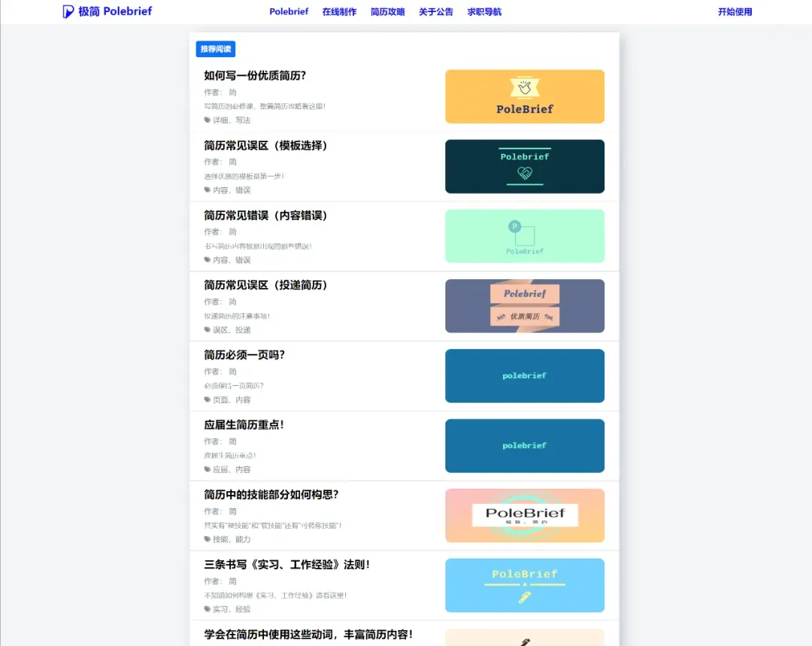
Task: Open article 学会在简历中使用这些动词
Action: coord(308,635)
